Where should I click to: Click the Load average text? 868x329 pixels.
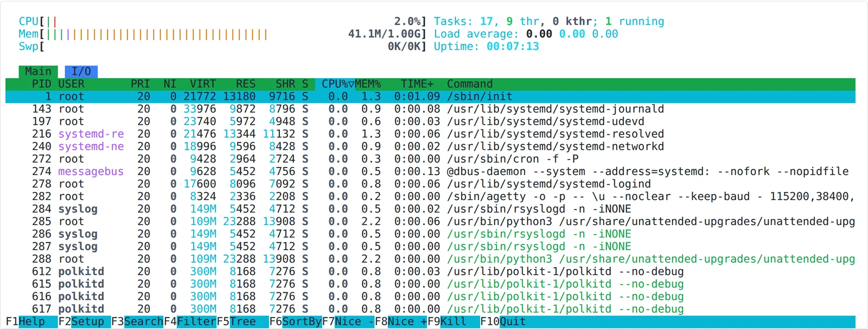pos(526,34)
